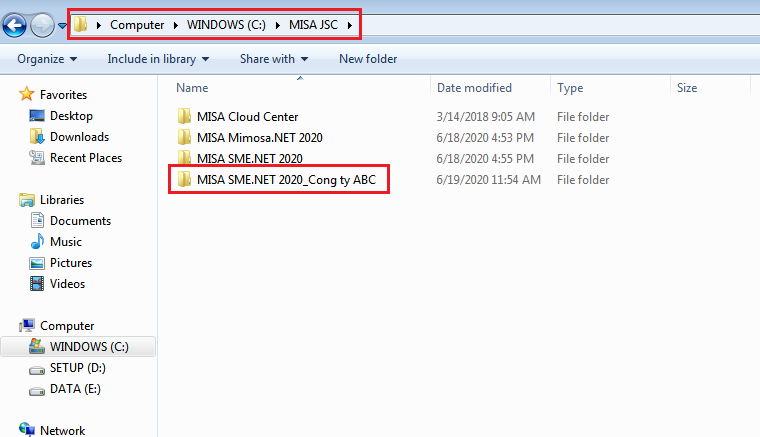
Task: Sort by Date modified column
Action: click(474, 88)
